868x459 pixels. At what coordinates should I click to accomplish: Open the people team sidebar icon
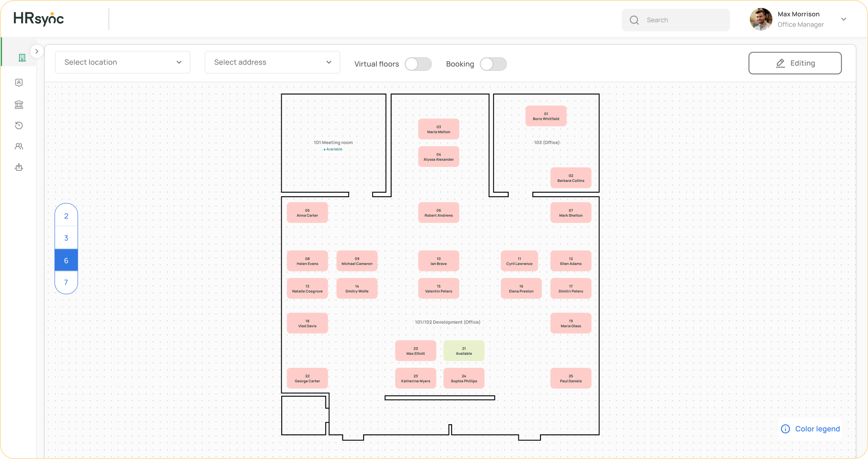19,146
